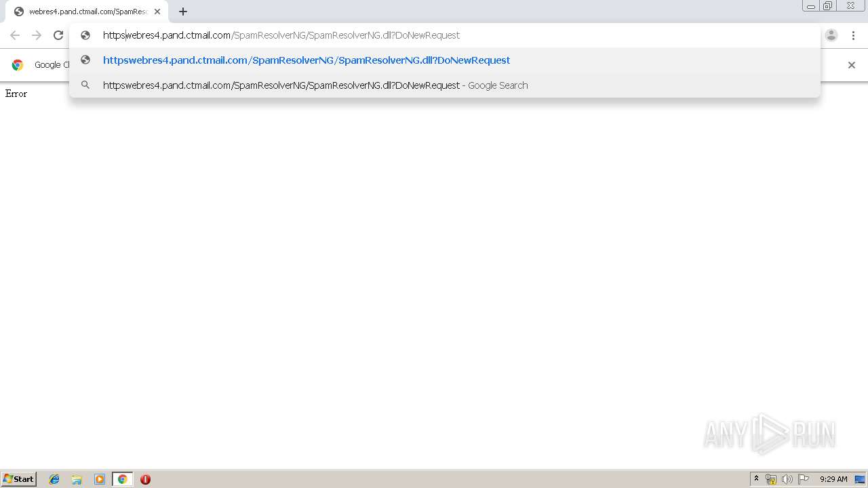Click inside the address bar URL text

[281, 35]
